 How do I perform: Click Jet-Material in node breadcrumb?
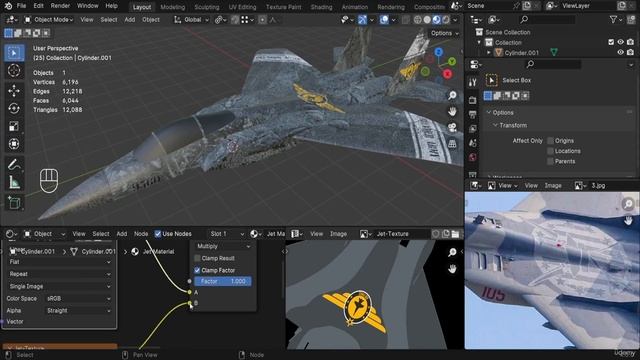pyautogui.click(x=153, y=252)
